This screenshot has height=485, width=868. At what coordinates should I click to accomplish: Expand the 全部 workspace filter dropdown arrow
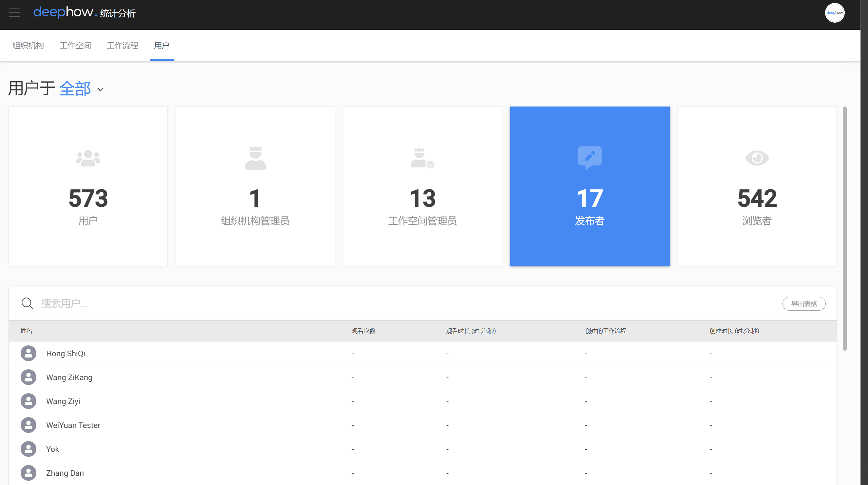(x=100, y=90)
